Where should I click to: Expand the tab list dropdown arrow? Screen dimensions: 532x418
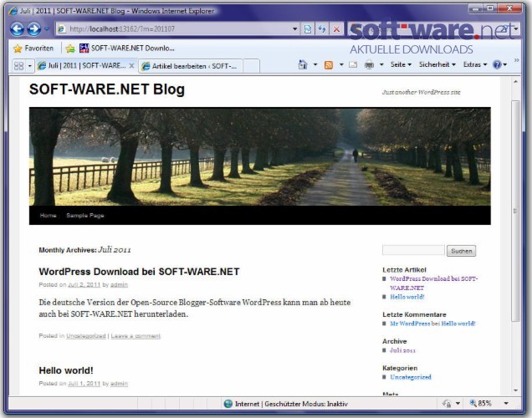click(30, 66)
